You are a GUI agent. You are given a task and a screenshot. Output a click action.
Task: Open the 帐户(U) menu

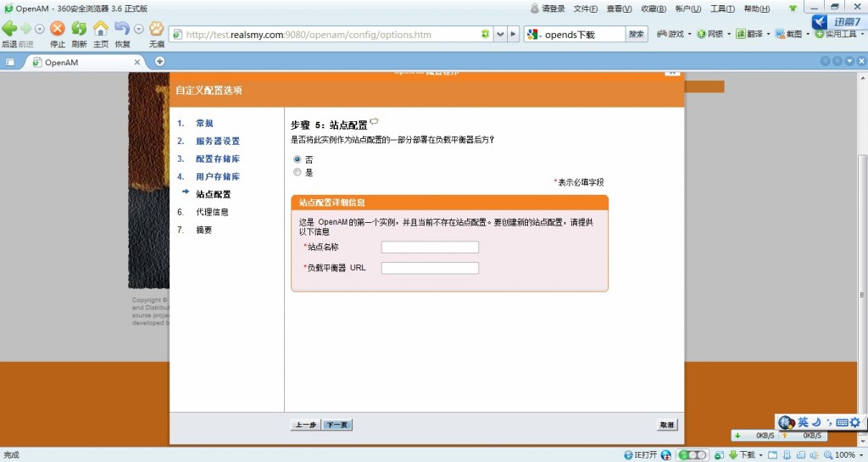[688, 8]
